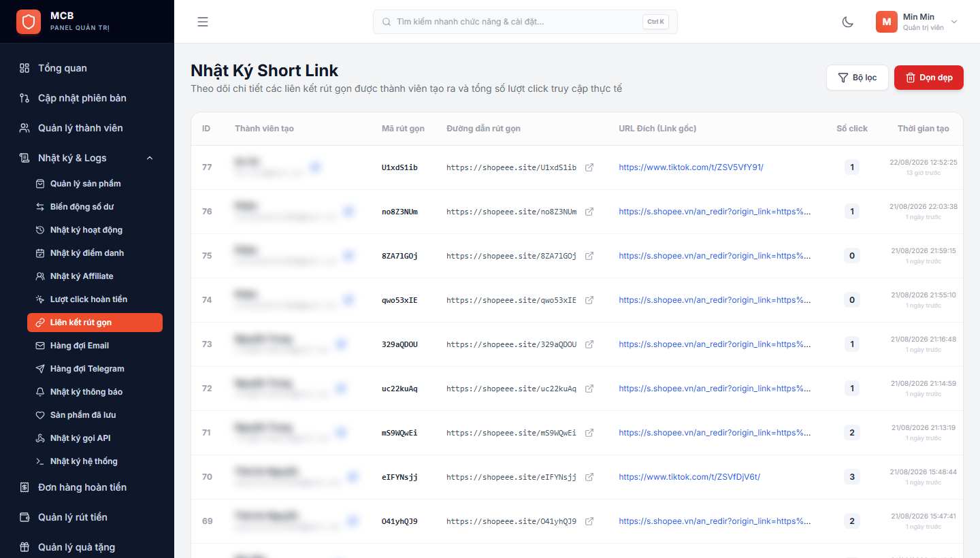Select Nhật ký hệ thống submenu item
Image resolution: width=980 pixels, height=558 pixels.
point(95,461)
